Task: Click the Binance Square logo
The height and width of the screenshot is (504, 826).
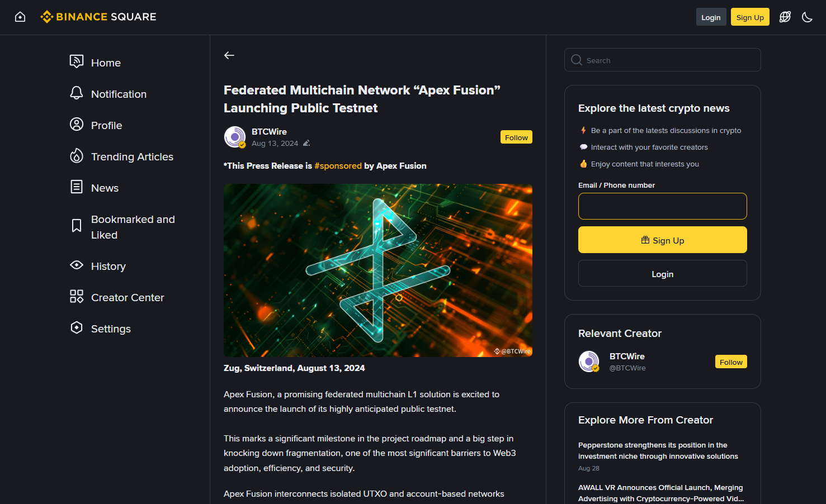Action: pos(98,17)
